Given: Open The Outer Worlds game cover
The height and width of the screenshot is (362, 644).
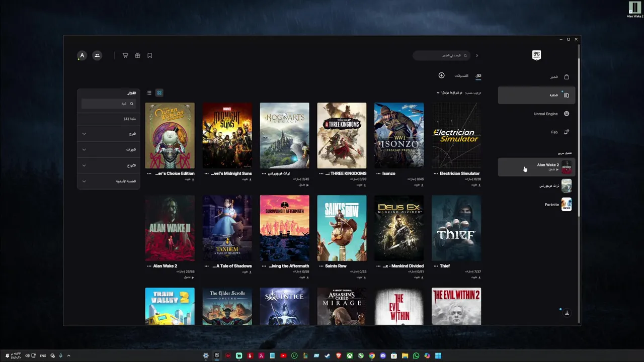Looking at the screenshot, I should [170, 136].
